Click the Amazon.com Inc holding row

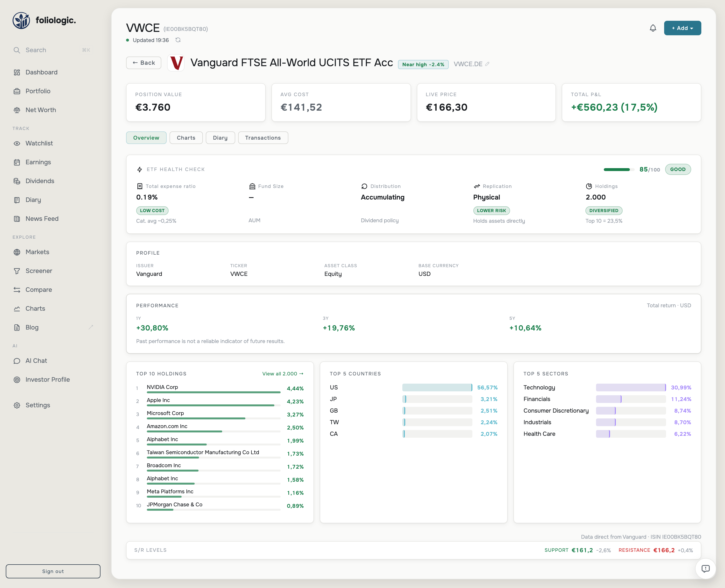coord(220,428)
